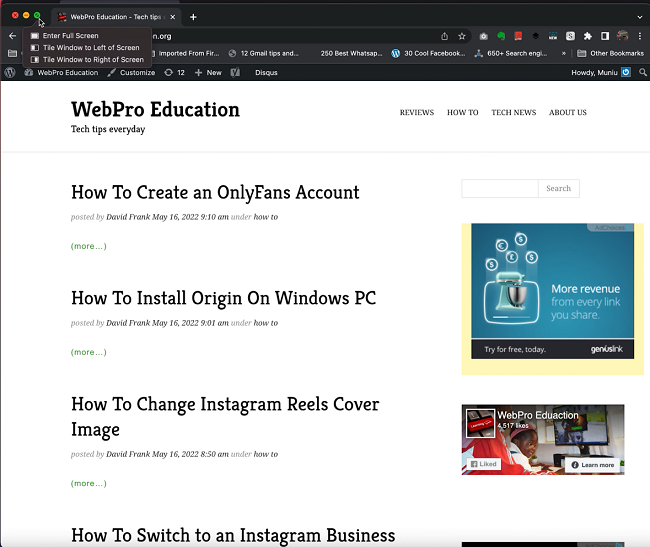The height and width of the screenshot is (547, 650).
Task: Click May 16, 2022 8:50 am post date
Action: click(x=190, y=454)
